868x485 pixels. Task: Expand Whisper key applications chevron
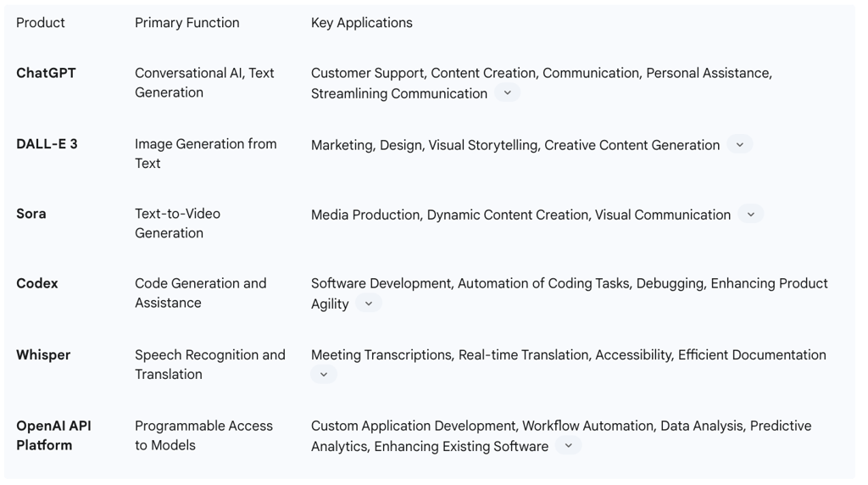pyautogui.click(x=324, y=374)
